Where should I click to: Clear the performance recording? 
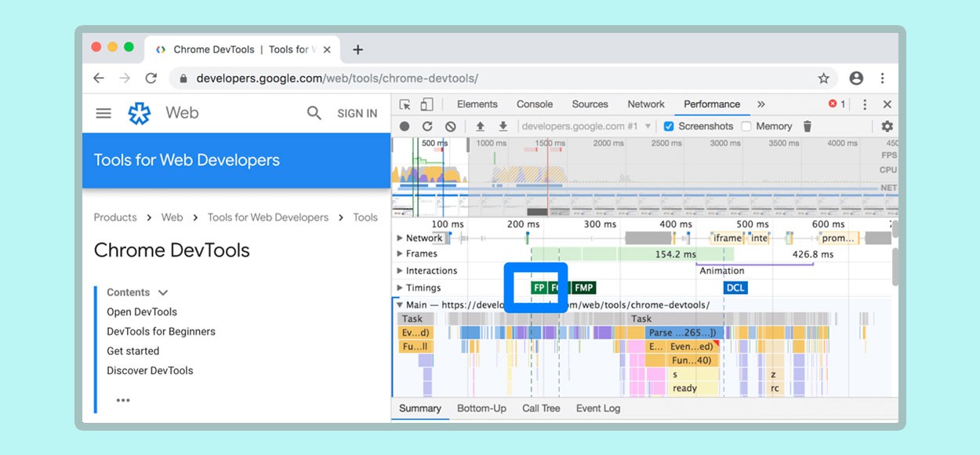[x=450, y=126]
